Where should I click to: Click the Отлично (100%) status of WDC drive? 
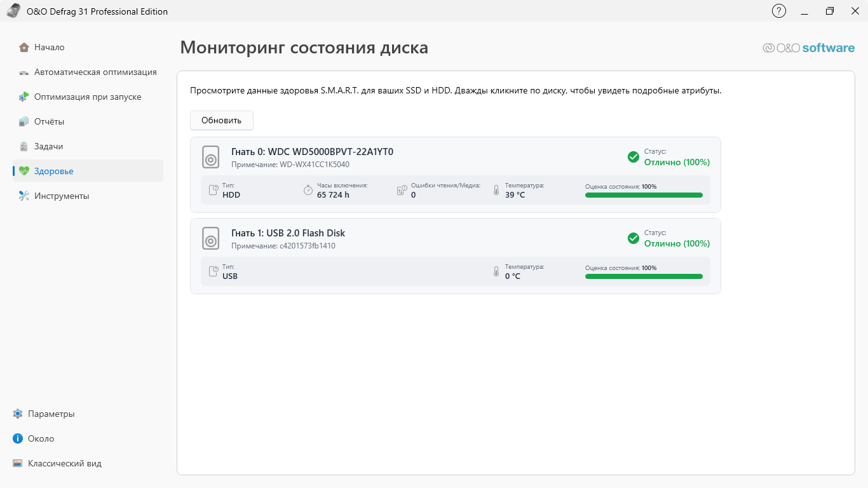[x=677, y=162]
